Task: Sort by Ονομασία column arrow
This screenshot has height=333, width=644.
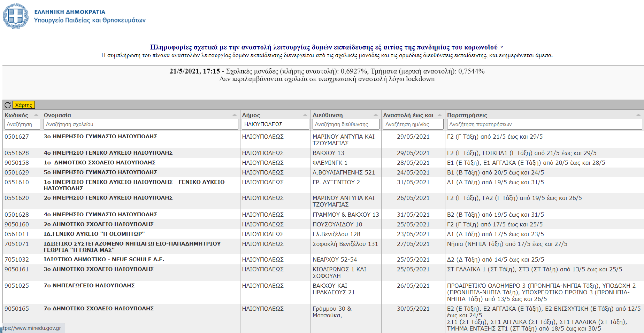Action: (235, 115)
